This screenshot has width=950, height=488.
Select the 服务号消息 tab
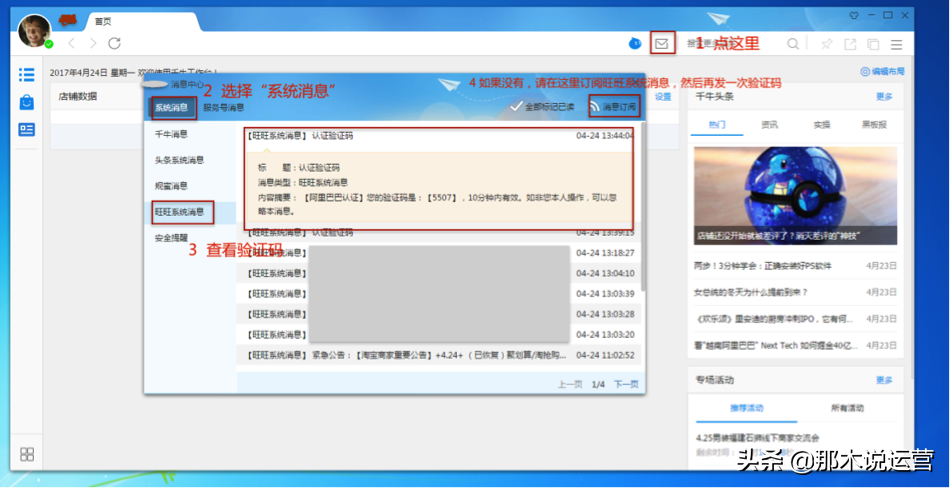pyautogui.click(x=224, y=108)
